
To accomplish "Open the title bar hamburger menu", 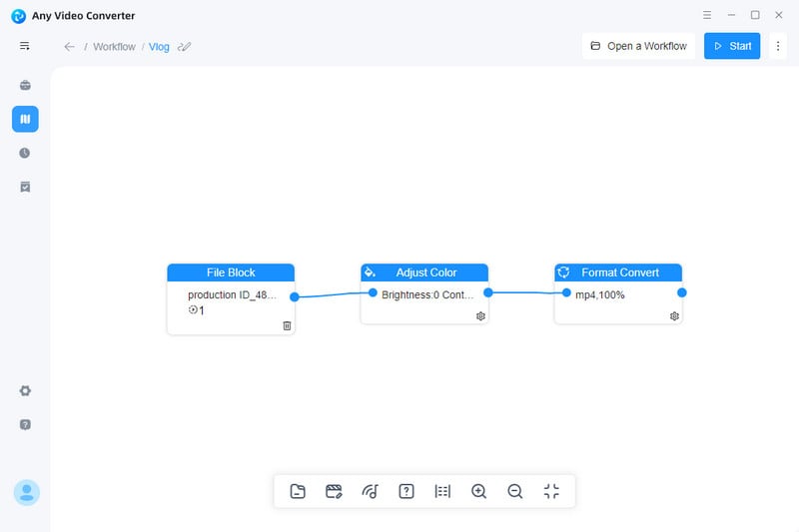I will tap(707, 15).
